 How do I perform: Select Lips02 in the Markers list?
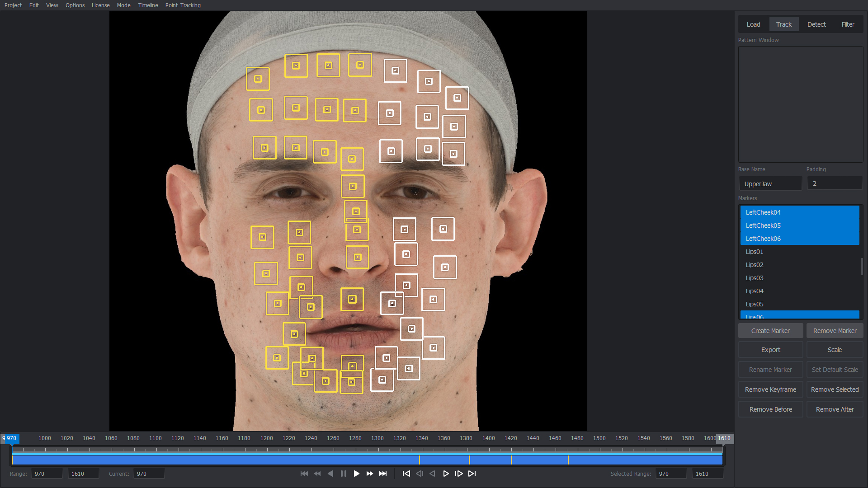[799, 265]
